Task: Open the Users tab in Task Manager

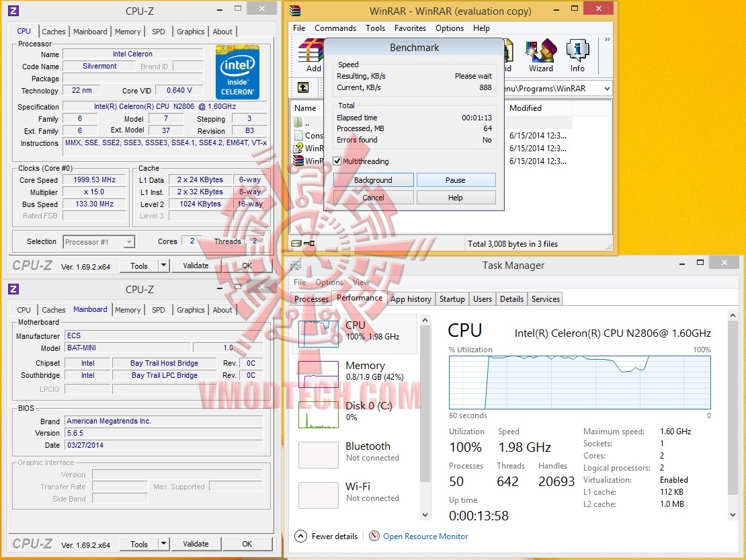Action: pos(483,298)
